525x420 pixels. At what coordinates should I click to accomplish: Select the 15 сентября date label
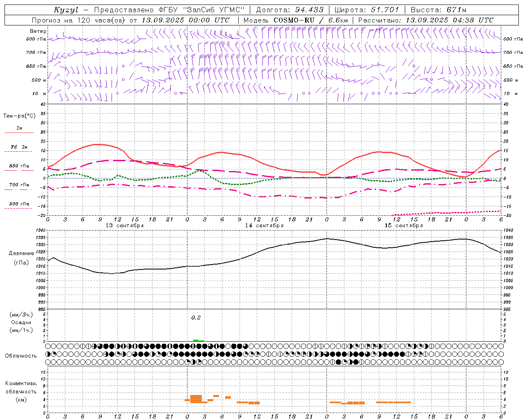coord(404,226)
